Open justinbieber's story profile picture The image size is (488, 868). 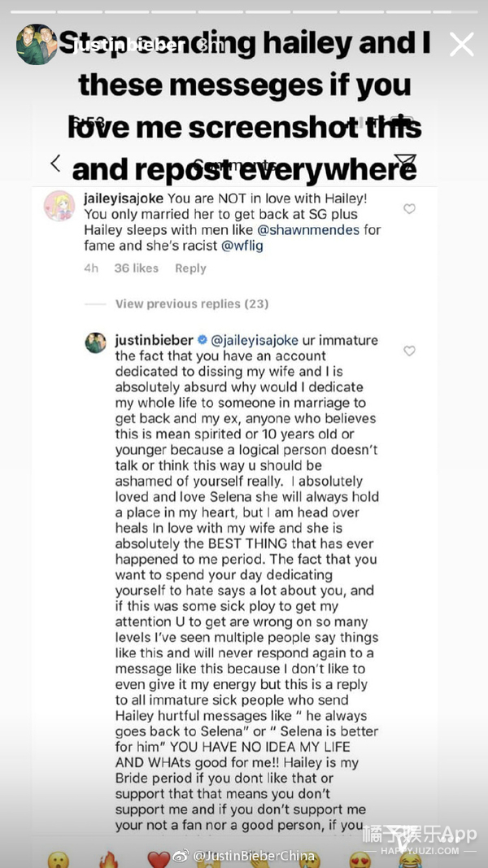click(37, 45)
